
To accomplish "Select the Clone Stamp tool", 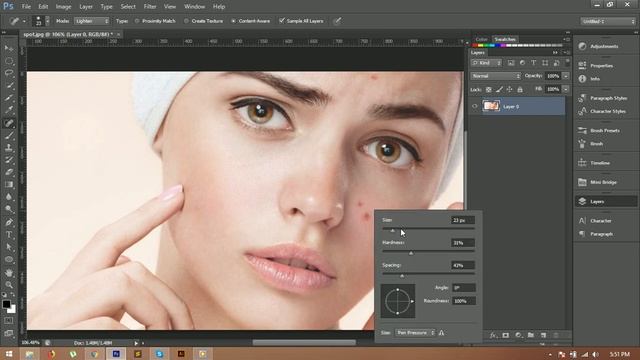I will tap(9, 147).
